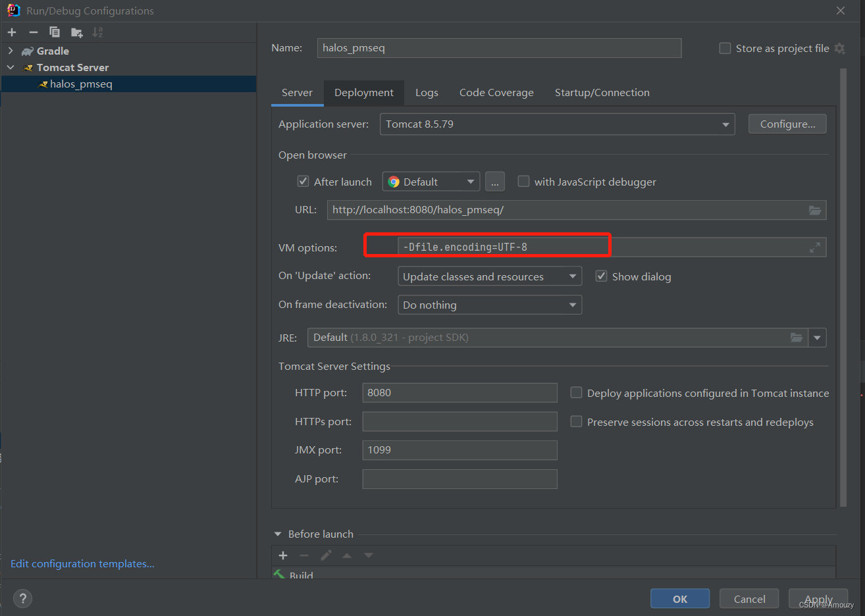Switch to the Code Coverage tab
Viewport: 865px width, 616px height.
[496, 93]
